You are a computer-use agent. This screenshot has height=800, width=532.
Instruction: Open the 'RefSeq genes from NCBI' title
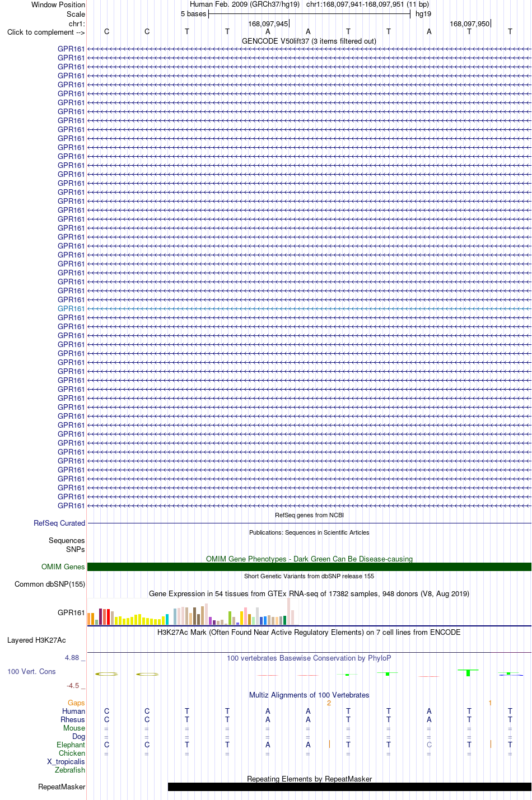point(309,515)
